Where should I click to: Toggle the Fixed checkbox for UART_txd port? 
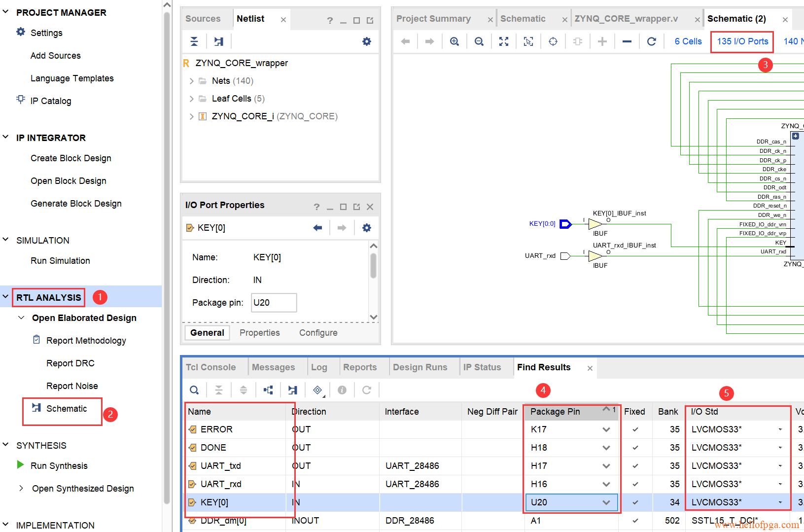click(635, 466)
